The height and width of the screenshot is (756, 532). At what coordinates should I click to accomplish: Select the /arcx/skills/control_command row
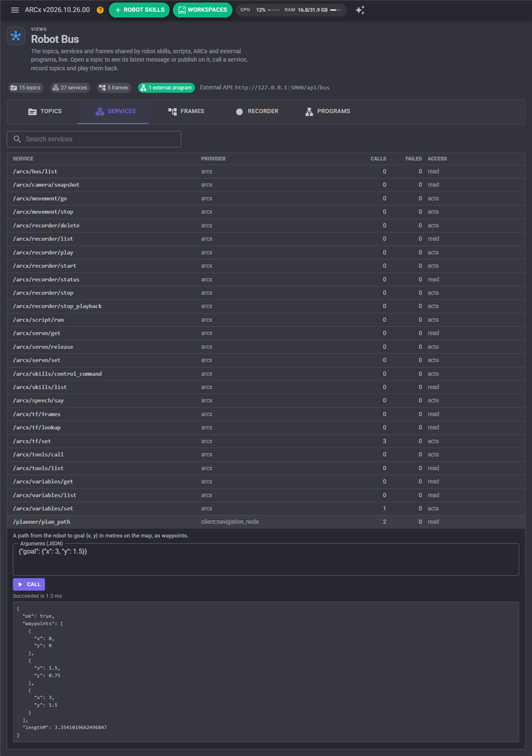click(x=266, y=374)
